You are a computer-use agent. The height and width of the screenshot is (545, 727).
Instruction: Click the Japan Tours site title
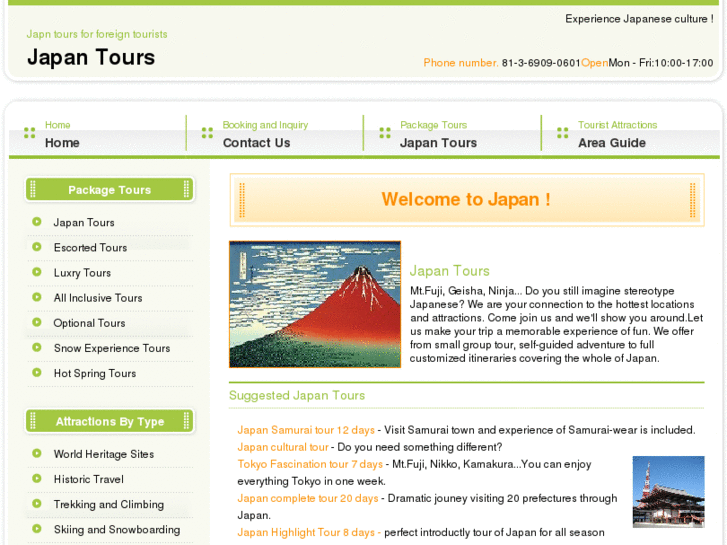(x=91, y=58)
